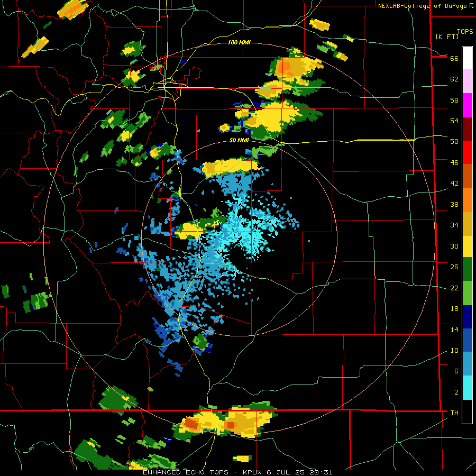Click the 'TH' threshold legend label
The width and height of the screenshot is (476, 476).
454,413
